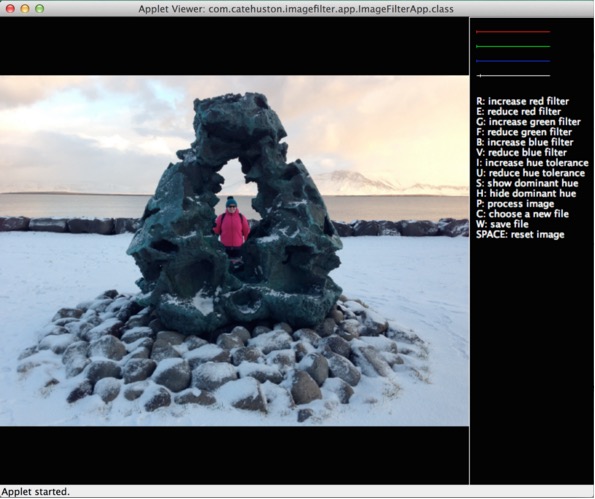Click 'S: show dominant hue' line
This screenshot has height=499, width=595.
coord(527,183)
